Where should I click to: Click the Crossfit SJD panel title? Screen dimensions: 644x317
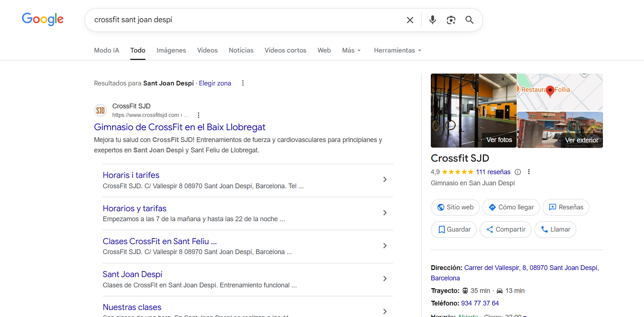[460, 158]
